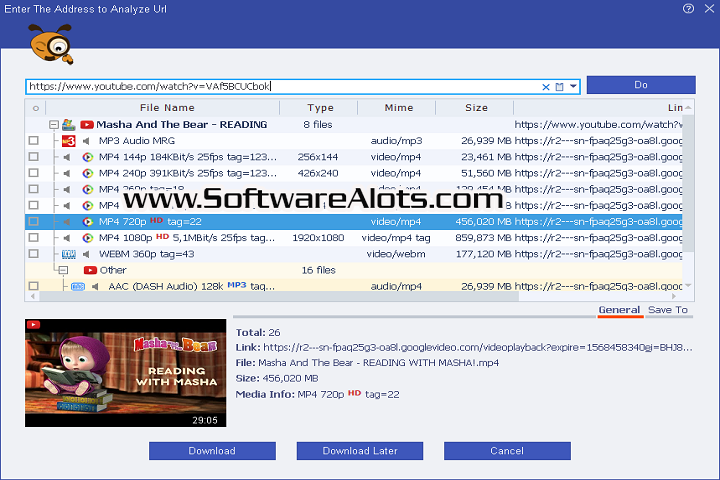720x480 pixels.
Task: Click the speaker icon in MP4 1080p row
Action: [x=67, y=238]
